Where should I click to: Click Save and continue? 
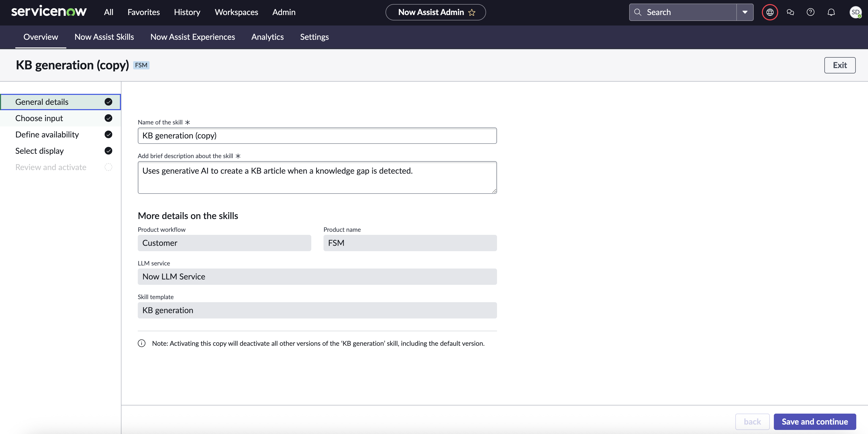pos(815,422)
